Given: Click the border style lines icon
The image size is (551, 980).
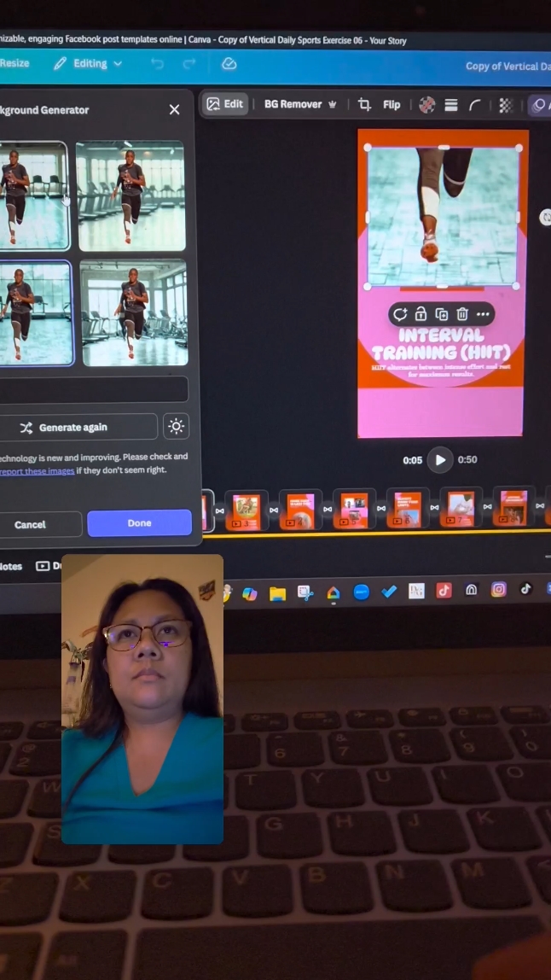Looking at the screenshot, I should (x=451, y=105).
